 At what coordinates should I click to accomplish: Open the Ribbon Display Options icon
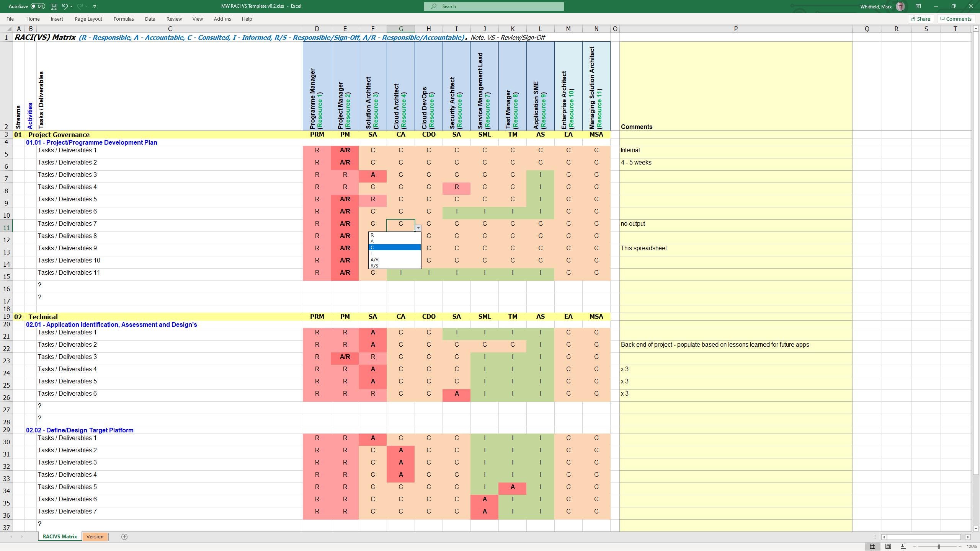click(918, 6)
